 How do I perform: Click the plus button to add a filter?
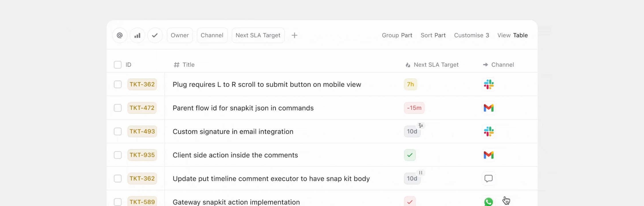tap(294, 35)
